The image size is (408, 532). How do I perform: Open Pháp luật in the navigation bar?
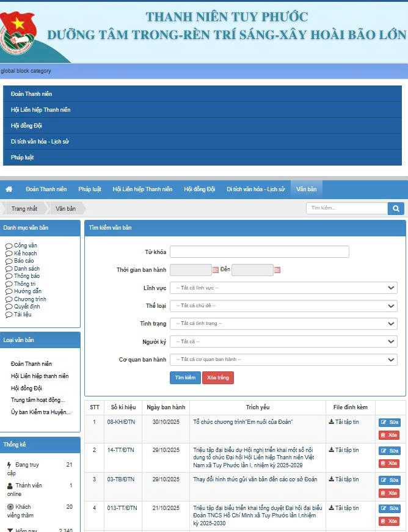[90, 189]
